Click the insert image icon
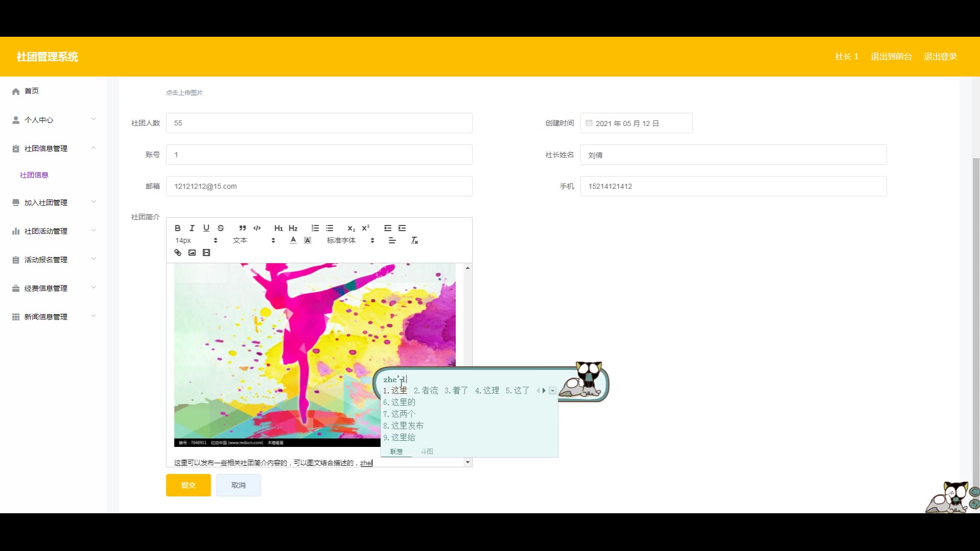The image size is (980, 551). [192, 253]
